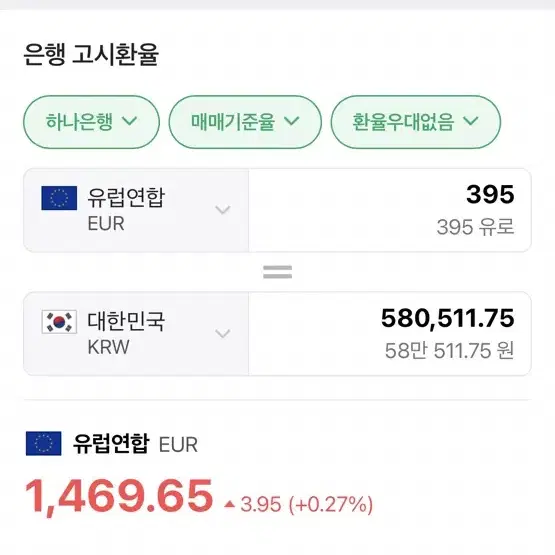Click the EU flag next to 유럽연합 EUR heading
This screenshot has height=555, width=555.
[x=44, y=444]
